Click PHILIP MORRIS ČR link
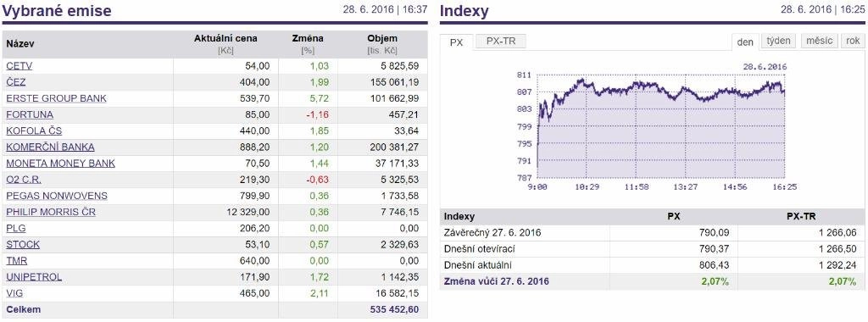 51,212
